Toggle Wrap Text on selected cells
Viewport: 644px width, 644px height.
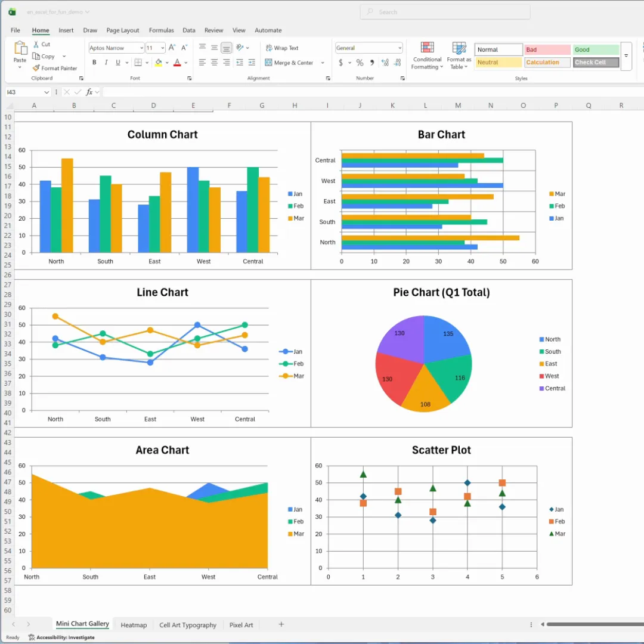coord(281,48)
